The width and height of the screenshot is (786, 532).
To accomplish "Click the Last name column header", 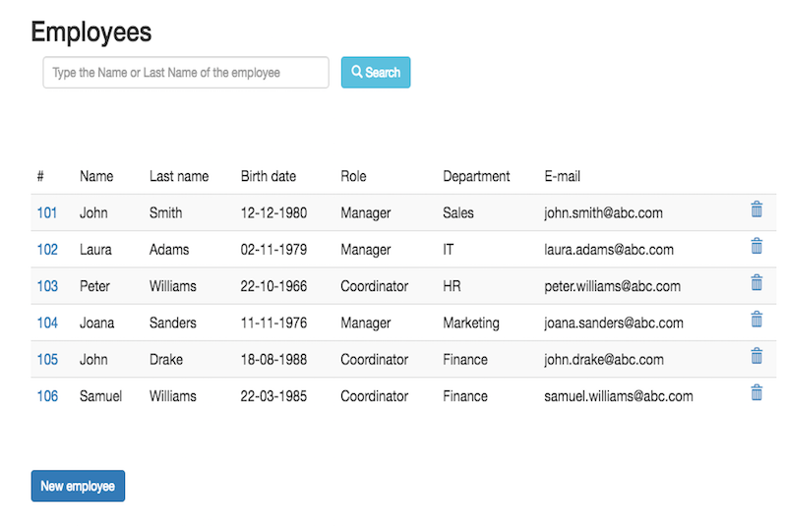I will click(x=179, y=176).
